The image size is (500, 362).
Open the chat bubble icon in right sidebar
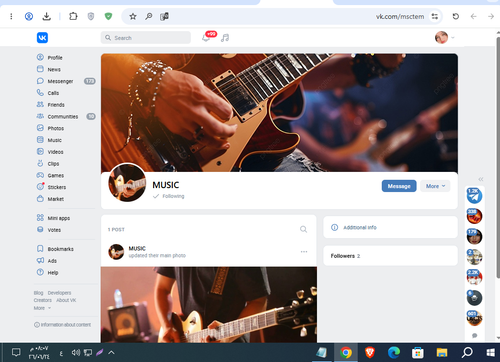pyautogui.click(x=475, y=335)
